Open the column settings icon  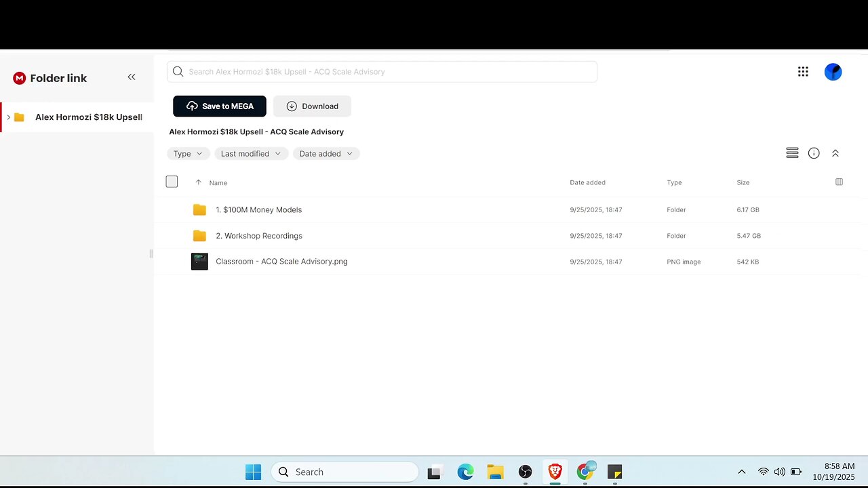tap(839, 182)
